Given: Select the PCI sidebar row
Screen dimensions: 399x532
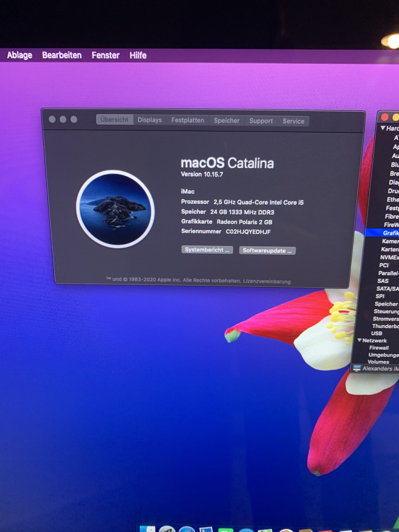Looking at the screenshot, I should pos(384,265).
